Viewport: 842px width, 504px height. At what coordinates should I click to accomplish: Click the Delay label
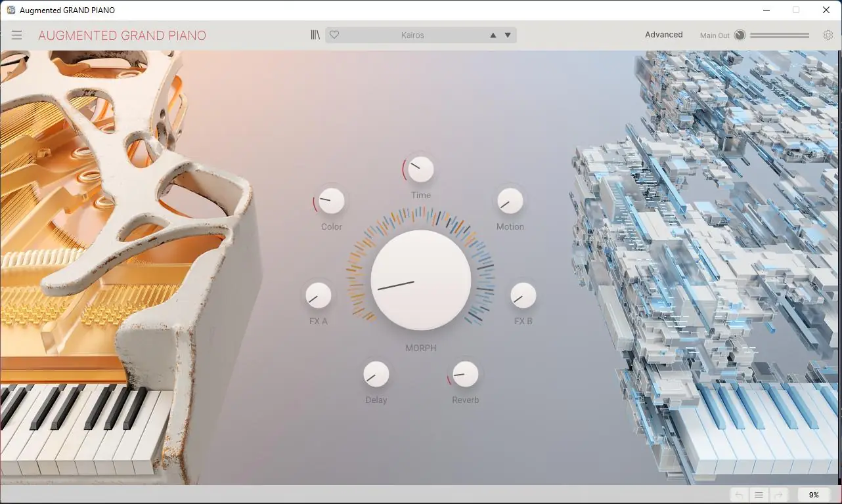tap(376, 400)
